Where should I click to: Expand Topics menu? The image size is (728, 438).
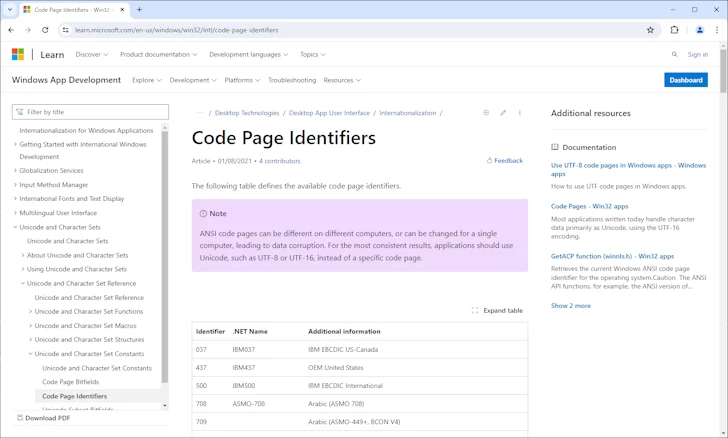click(312, 54)
